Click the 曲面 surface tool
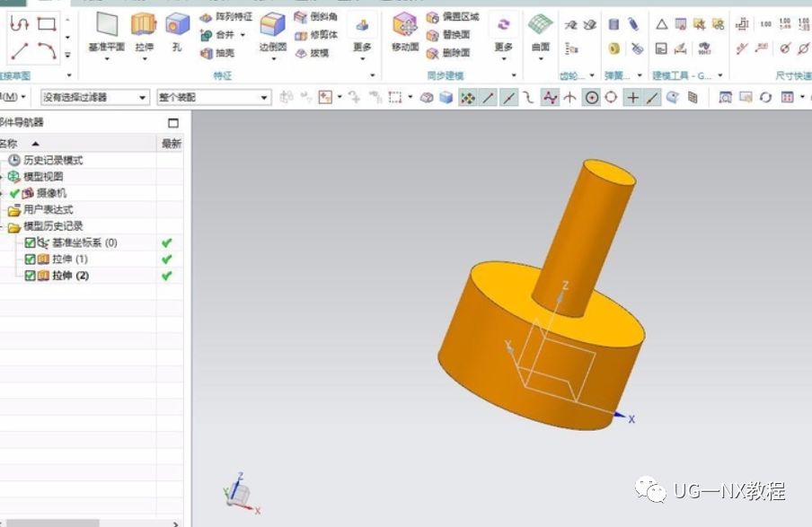The width and height of the screenshot is (812, 527). (540, 32)
